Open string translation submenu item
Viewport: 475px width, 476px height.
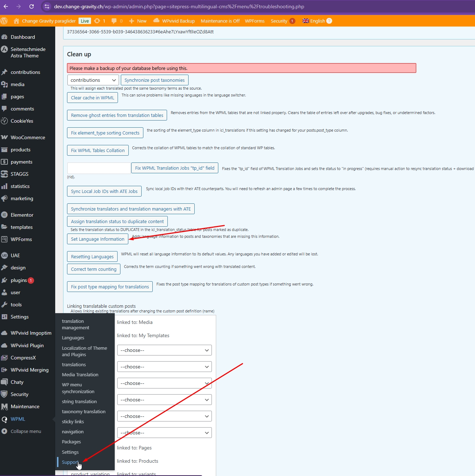click(x=79, y=401)
